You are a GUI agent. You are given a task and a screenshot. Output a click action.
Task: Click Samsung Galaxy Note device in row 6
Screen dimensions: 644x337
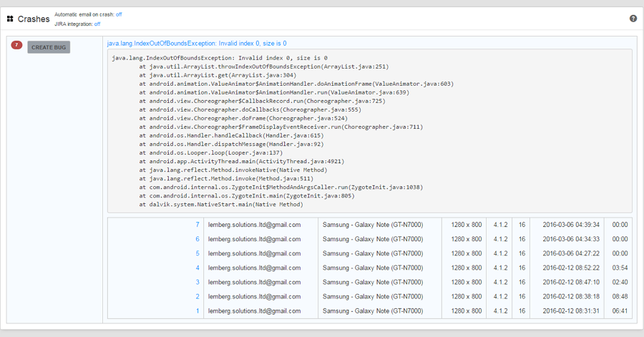pos(373,239)
